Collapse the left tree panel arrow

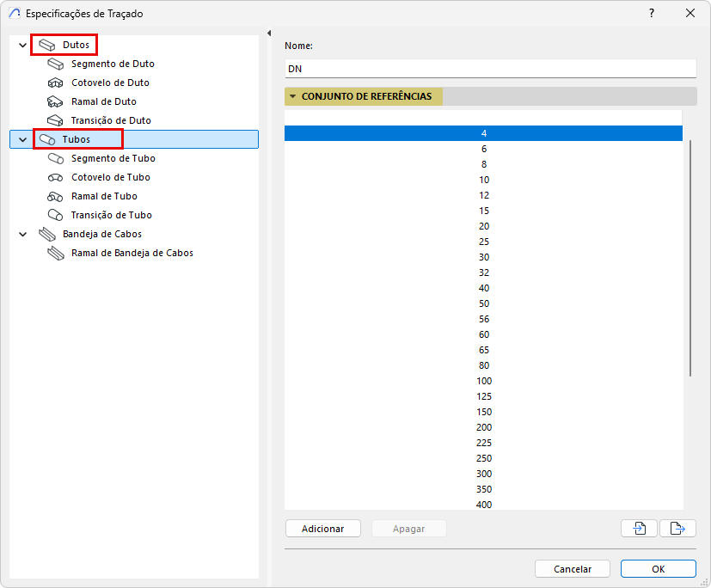tap(269, 33)
